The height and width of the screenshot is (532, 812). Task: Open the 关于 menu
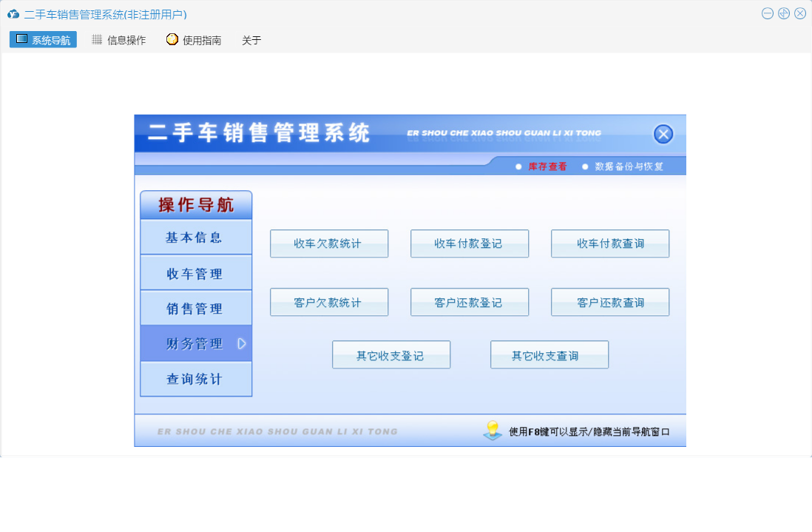[251, 40]
